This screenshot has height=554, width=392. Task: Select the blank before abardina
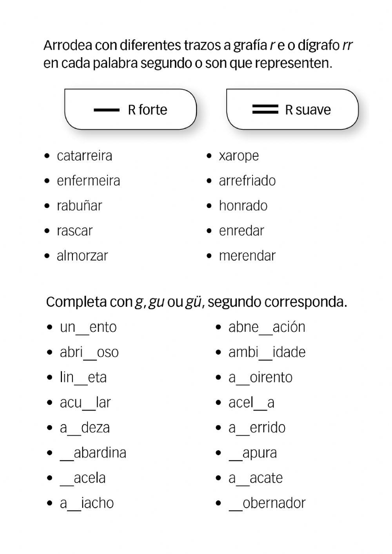(67, 454)
